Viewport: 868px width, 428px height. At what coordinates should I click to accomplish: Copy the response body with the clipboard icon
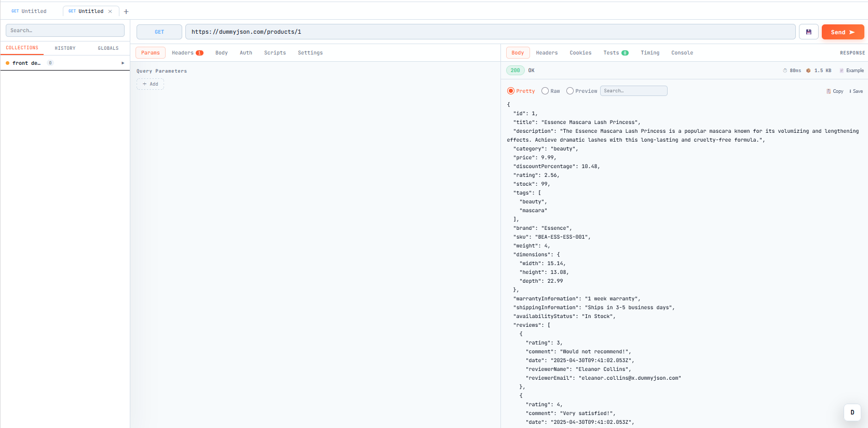tap(835, 91)
